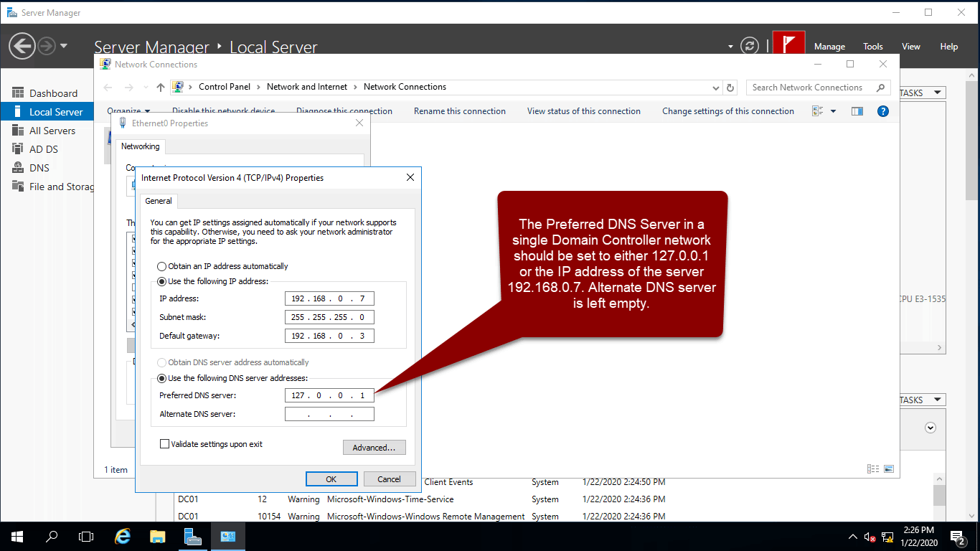Show the preview pane in Network Connections
980x551 pixels.
pyautogui.click(x=857, y=111)
